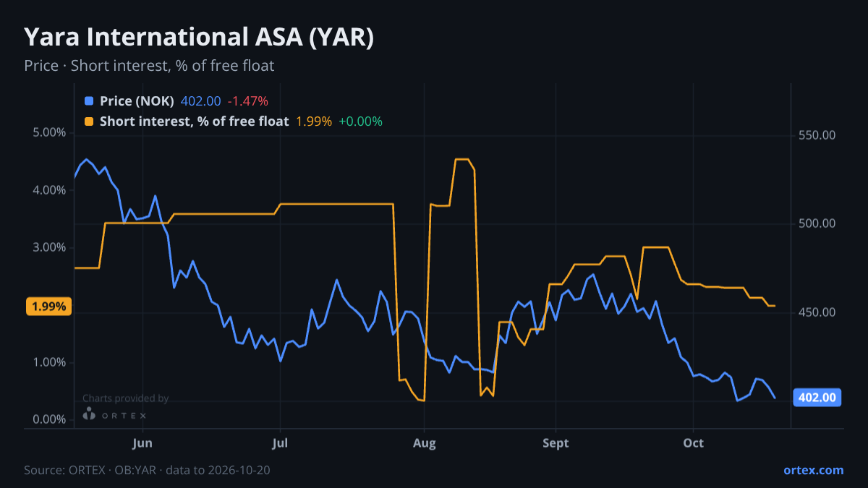Image resolution: width=868 pixels, height=488 pixels.
Task: Click the 1.99% short interest legend value
Action: (x=314, y=121)
